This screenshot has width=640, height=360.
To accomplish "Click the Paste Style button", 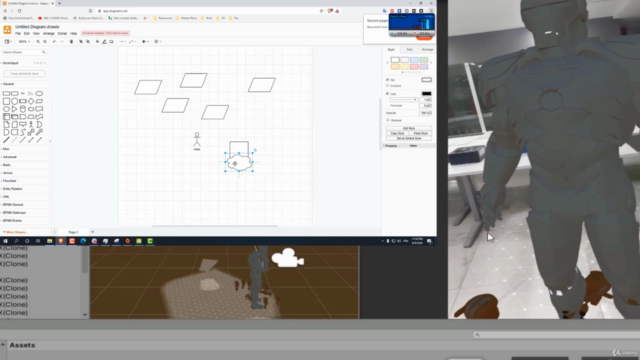I will (x=420, y=133).
